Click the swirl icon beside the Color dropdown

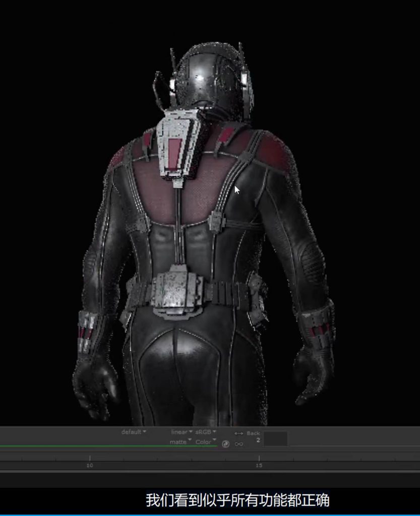pyautogui.click(x=225, y=444)
